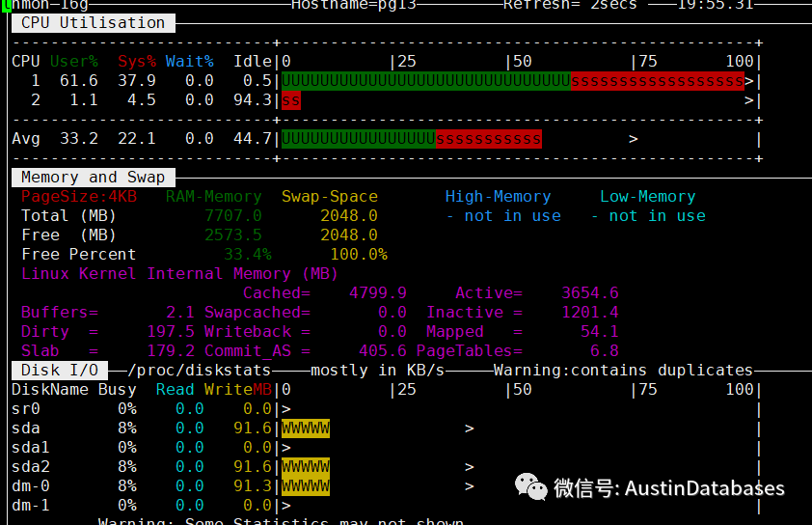The image size is (812, 525).
Task: Click Linux Kernel Internal Memory heading
Action: click(x=179, y=274)
